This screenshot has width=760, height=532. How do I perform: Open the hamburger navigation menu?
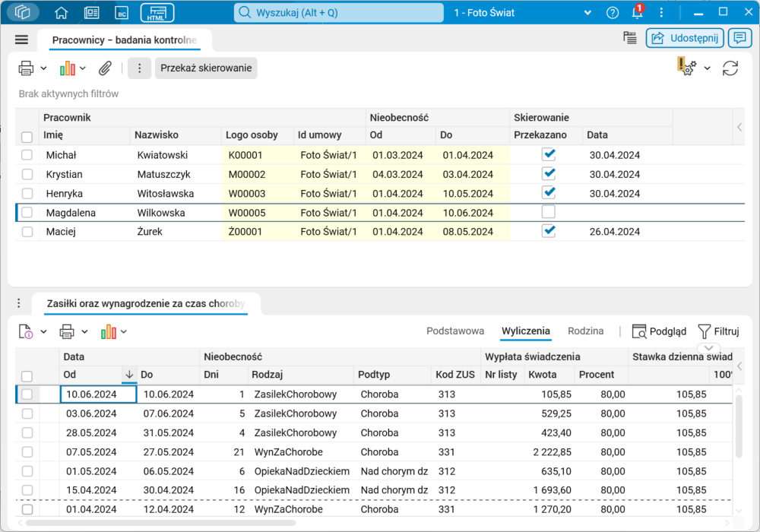tap(21, 40)
